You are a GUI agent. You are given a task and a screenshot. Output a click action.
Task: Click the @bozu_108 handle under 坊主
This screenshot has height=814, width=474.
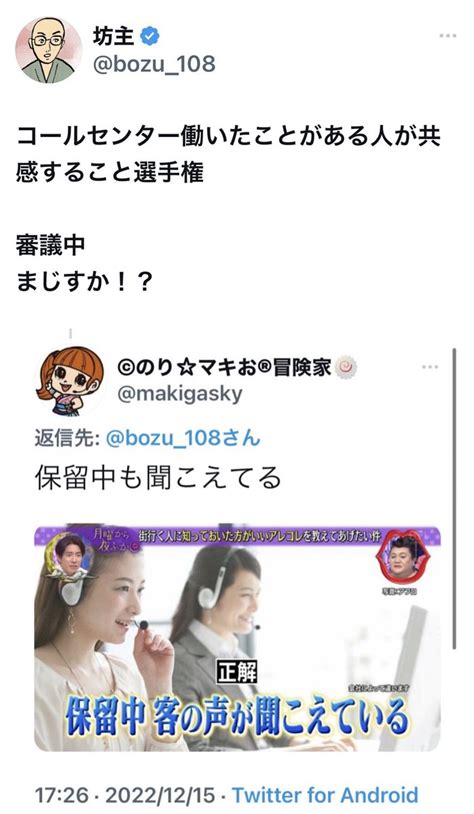click(x=154, y=64)
